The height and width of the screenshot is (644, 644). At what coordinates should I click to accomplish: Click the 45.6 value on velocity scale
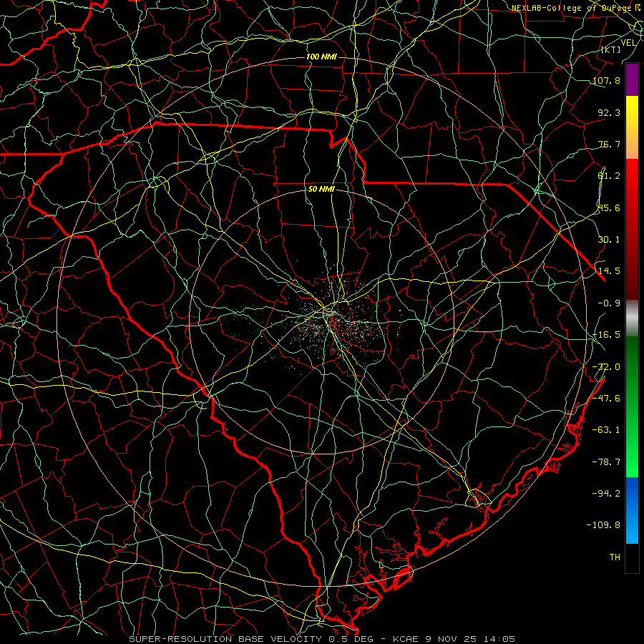click(609, 208)
